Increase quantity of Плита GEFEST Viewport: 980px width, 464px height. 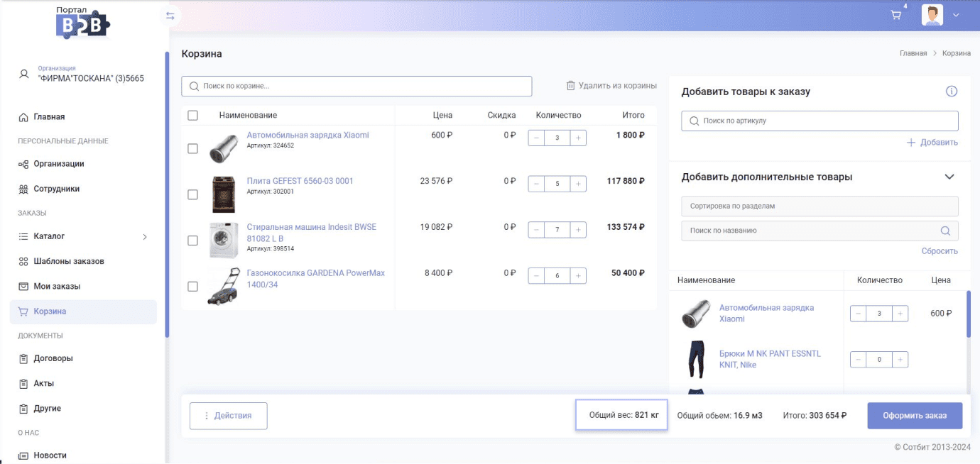[x=578, y=184]
